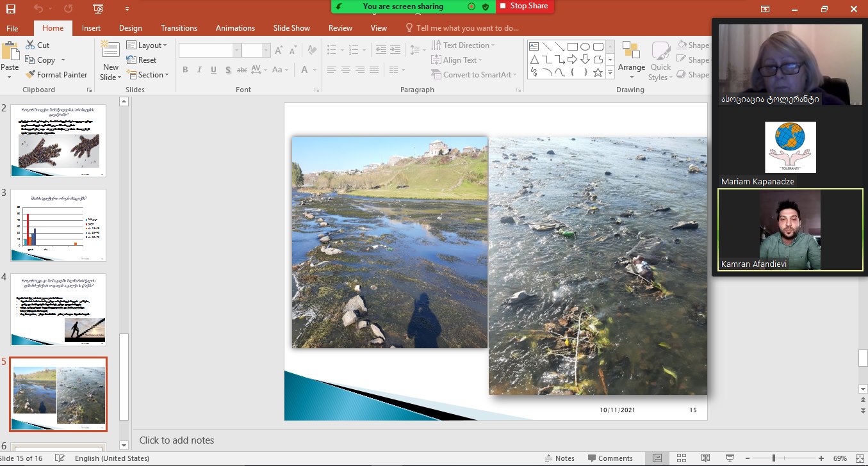
Task: Toggle the Normal view button in status bar
Action: [x=657, y=458]
